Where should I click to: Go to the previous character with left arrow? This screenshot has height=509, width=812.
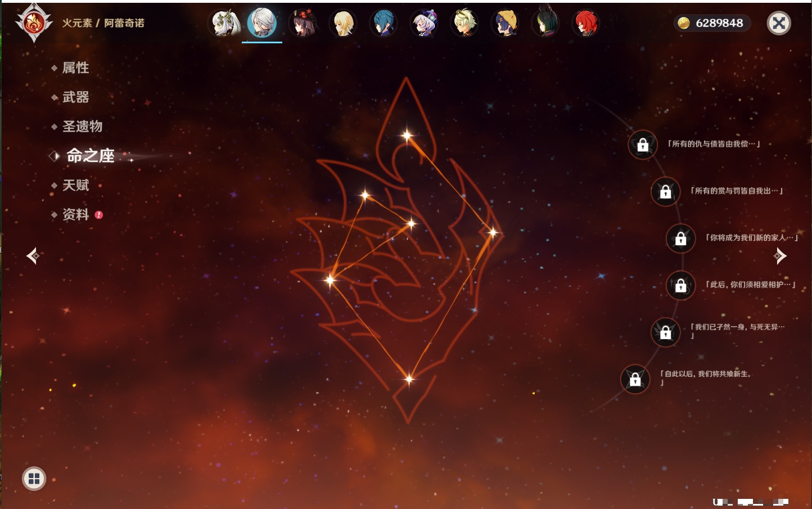33,256
